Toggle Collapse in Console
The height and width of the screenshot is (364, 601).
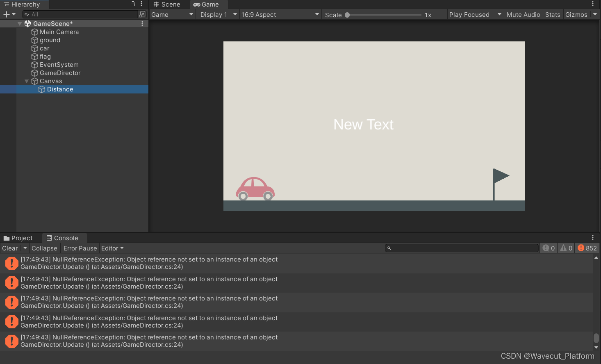pyautogui.click(x=44, y=248)
